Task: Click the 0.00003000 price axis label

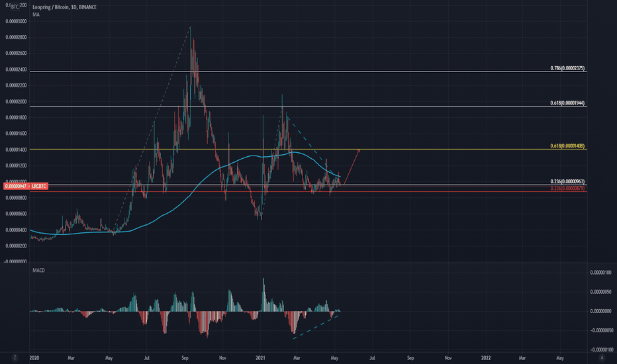Action: (x=16, y=22)
